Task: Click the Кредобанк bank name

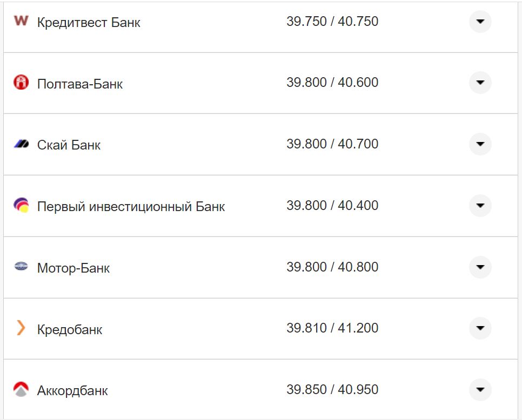Action: tap(69, 329)
